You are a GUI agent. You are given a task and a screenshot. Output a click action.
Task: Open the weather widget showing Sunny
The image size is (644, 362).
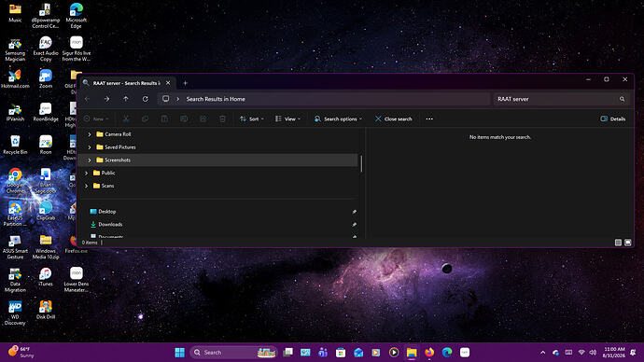coord(21,352)
